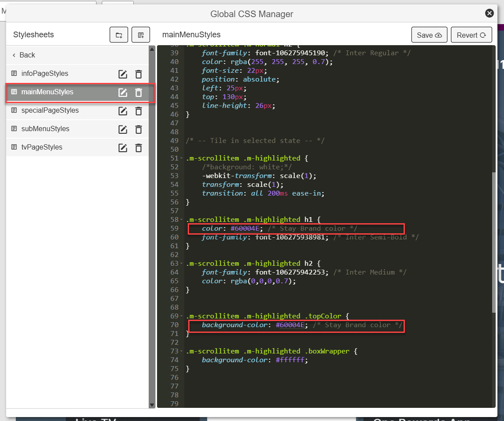The image size is (504, 421).
Task: Edit the tvPageStyles stylesheet name
Action: [x=123, y=148]
